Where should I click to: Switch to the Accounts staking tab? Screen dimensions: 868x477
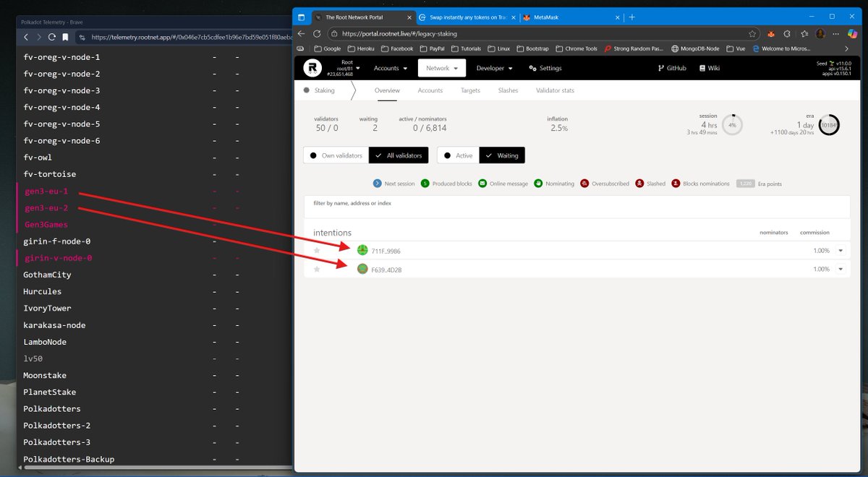pyautogui.click(x=430, y=90)
